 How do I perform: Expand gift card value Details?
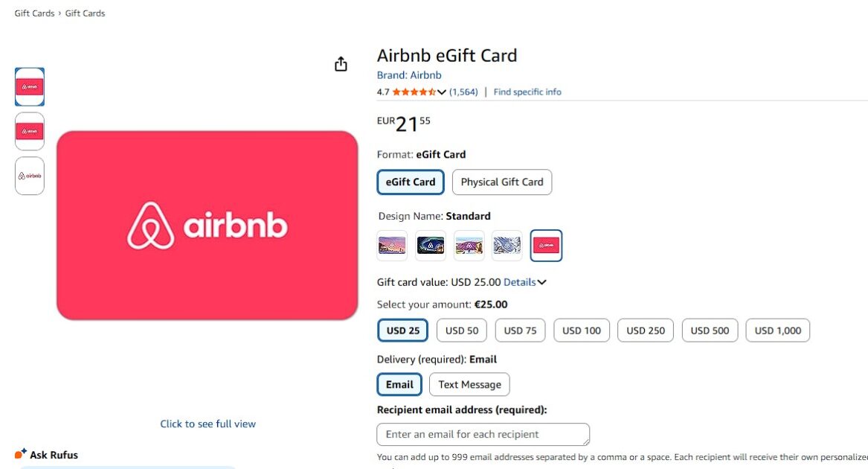point(525,282)
